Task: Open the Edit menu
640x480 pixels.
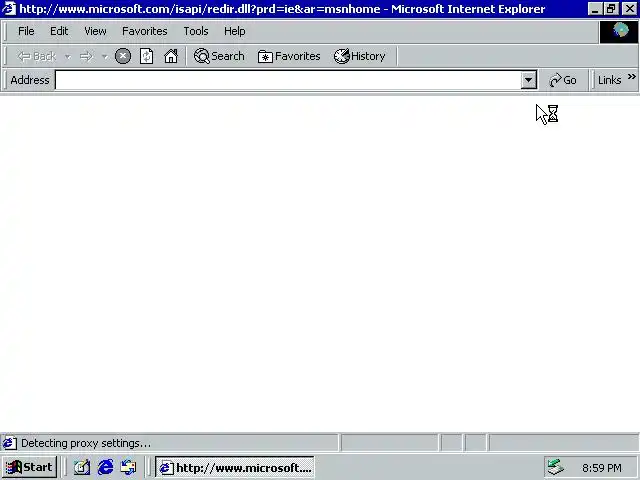Action: click(x=59, y=31)
